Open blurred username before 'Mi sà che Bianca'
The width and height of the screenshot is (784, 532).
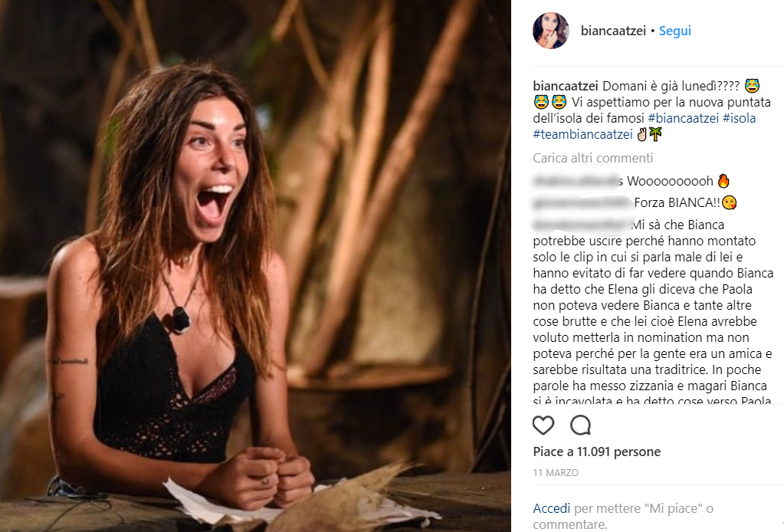(x=580, y=225)
